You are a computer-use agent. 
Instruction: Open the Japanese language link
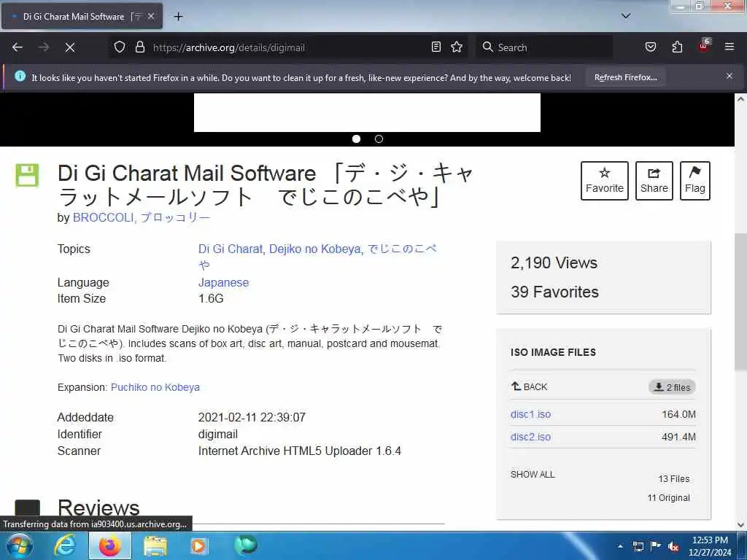click(x=223, y=282)
